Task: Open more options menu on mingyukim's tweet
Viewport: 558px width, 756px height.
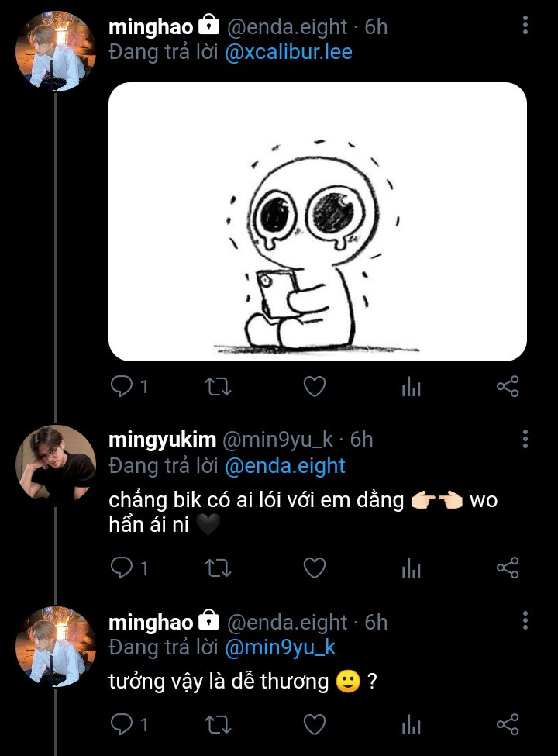Action: (x=525, y=439)
